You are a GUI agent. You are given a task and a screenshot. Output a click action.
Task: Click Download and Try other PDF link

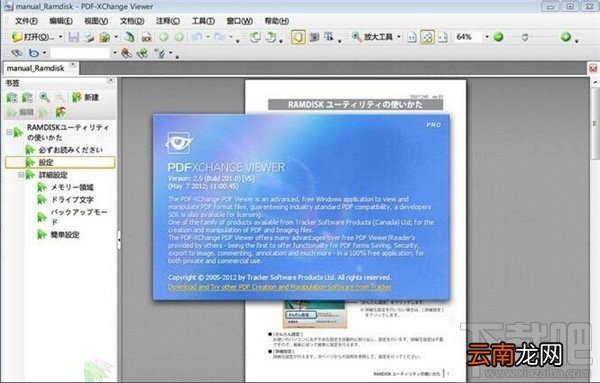280,287
